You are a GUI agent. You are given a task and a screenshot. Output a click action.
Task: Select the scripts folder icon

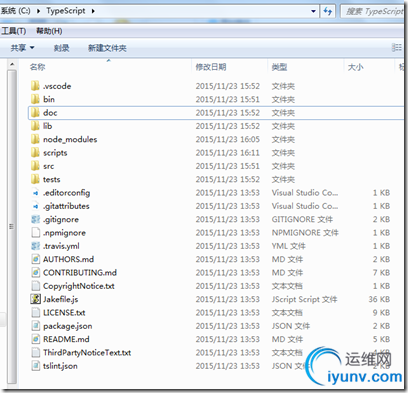tap(35, 153)
